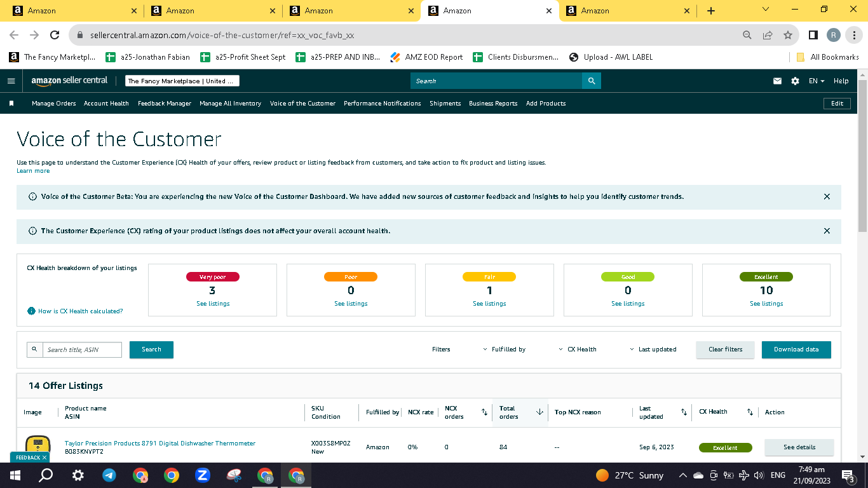868x488 pixels.
Task: Open the EN language dropdown
Action: tap(817, 81)
